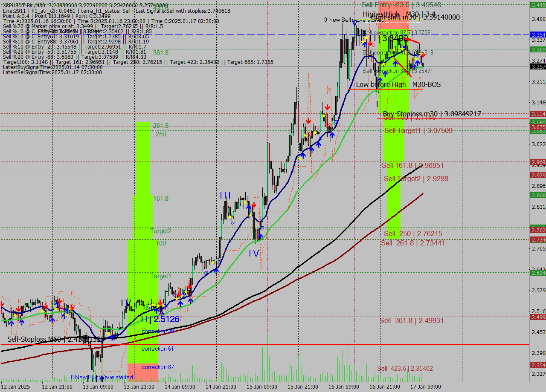The image size is (546, 392).
Task: Select '13 Jan 09:00' on the time axis
Action: [x=98, y=387]
